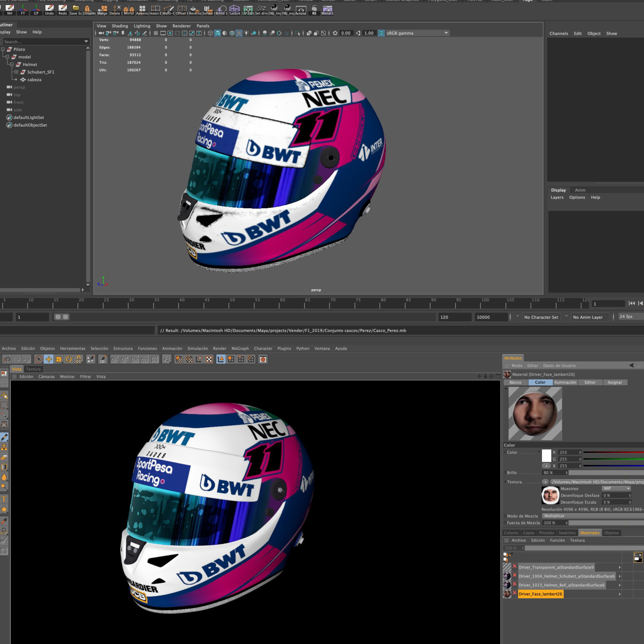Open the No Character Set dropdown
The image size is (644, 644).
tap(541, 317)
